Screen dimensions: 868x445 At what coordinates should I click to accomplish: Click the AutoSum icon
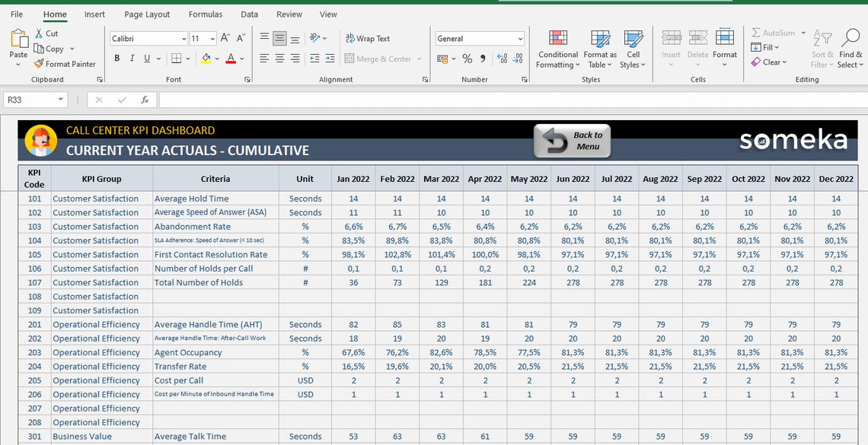[x=773, y=32]
